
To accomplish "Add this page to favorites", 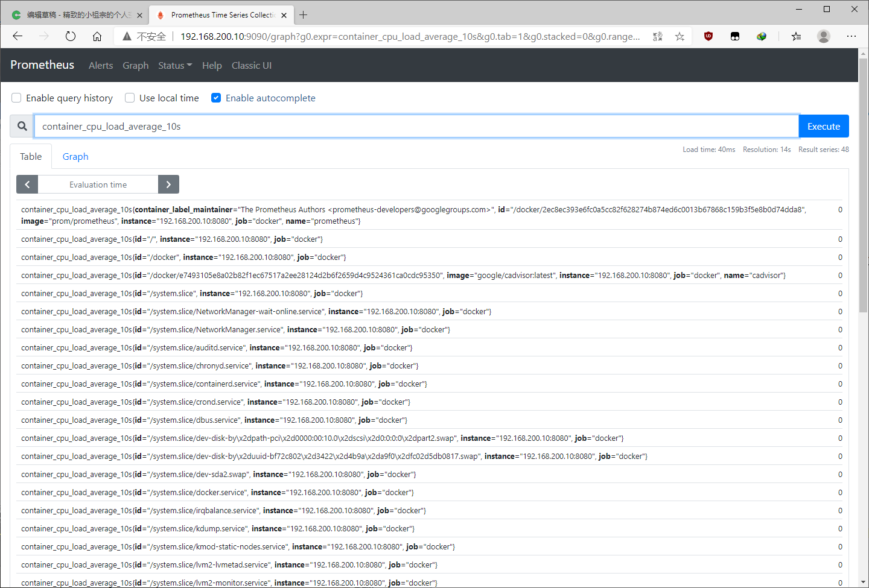I will [680, 36].
